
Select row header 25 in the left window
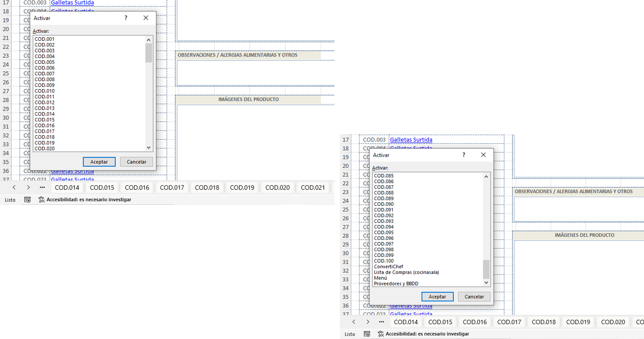[x=6, y=73]
